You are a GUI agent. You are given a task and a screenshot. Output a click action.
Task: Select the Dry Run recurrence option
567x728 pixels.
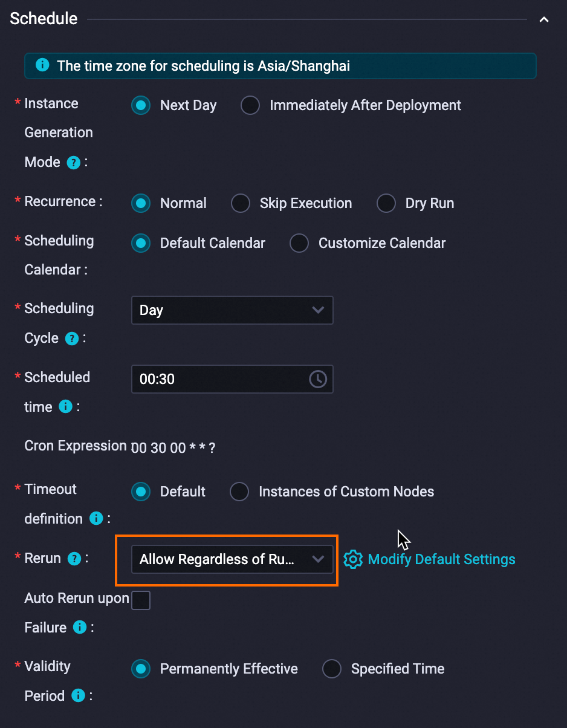pyautogui.click(x=386, y=203)
